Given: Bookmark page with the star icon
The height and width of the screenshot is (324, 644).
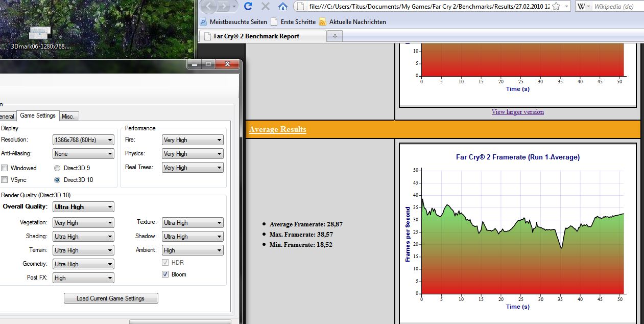Looking at the screenshot, I should [556, 6].
